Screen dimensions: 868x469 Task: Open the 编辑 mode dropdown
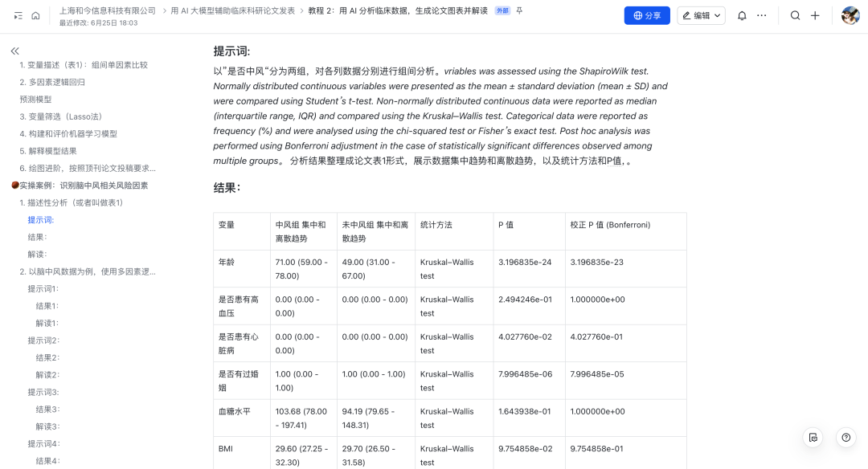pos(700,15)
